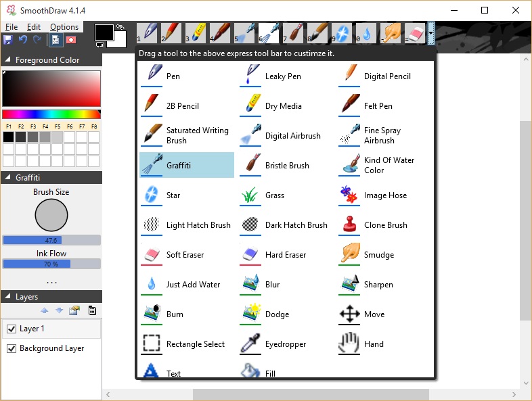The width and height of the screenshot is (532, 401).
Task: Select the Pen tool in the list
Action: (187, 76)
